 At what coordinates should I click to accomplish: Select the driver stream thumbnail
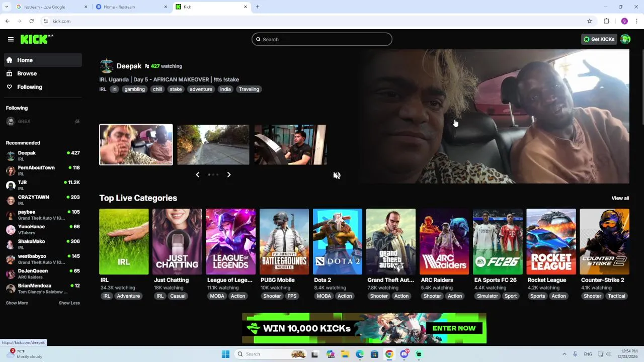coord(290,144)
